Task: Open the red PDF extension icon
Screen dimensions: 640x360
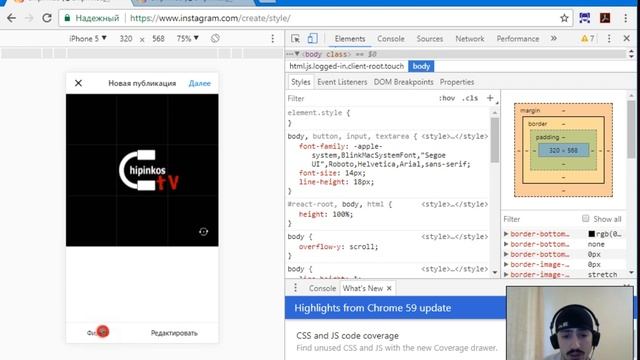Action: coord(605,18)
